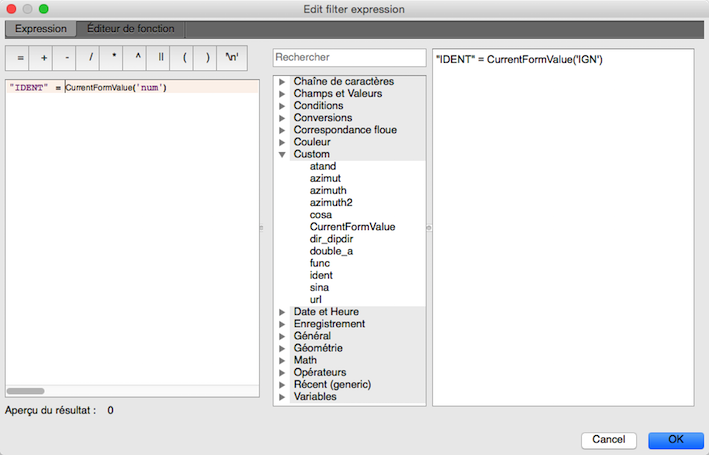The image size is (709, 455).
Task: Insert the minus operator
Action: 67,57
